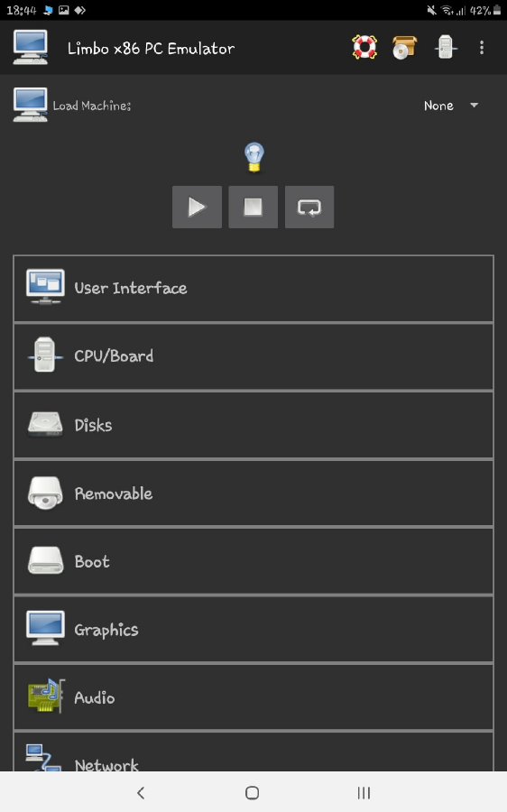Open the Boot settings section

click(253, 561)
